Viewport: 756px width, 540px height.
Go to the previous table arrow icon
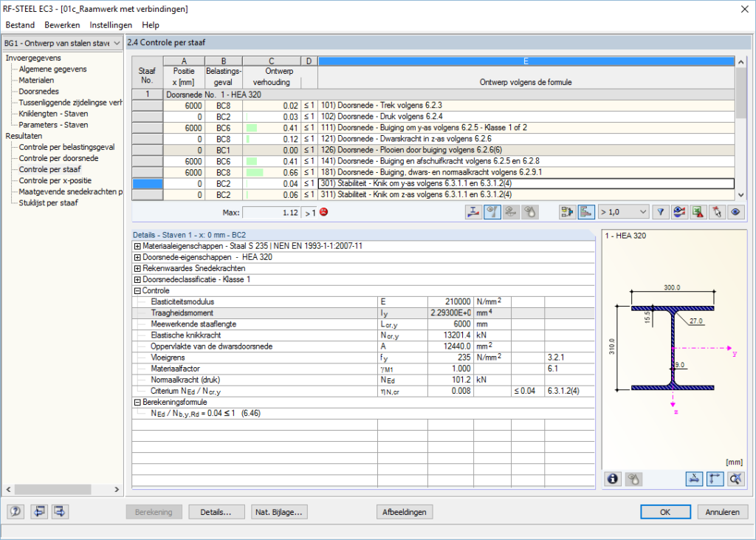38,511
